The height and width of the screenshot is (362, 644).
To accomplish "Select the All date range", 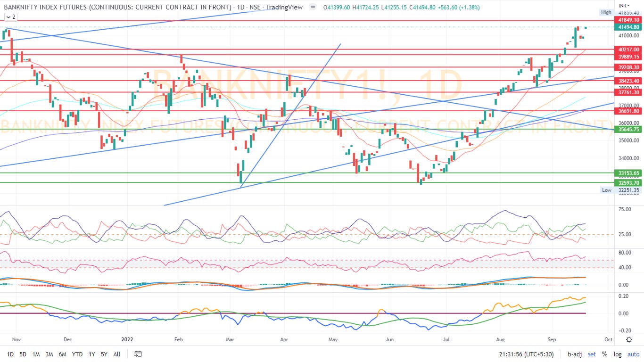I will tap(117, 354).
